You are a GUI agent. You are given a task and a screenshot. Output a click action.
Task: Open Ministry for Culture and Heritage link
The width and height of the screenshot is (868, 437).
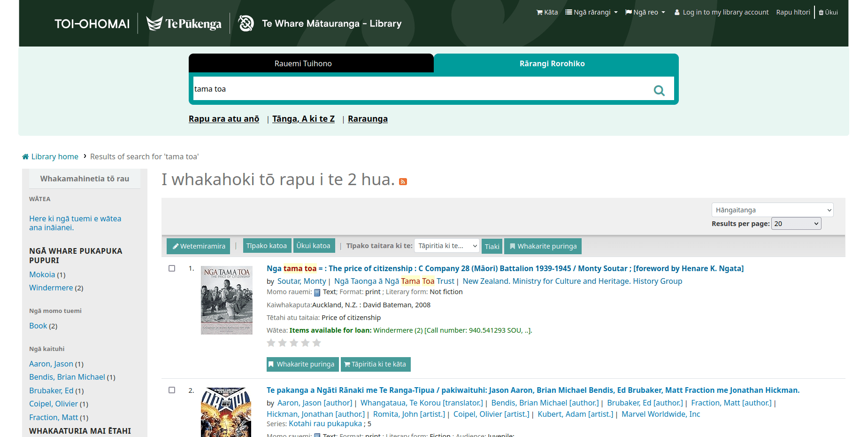pyautogui.click(x=572, y=281)
